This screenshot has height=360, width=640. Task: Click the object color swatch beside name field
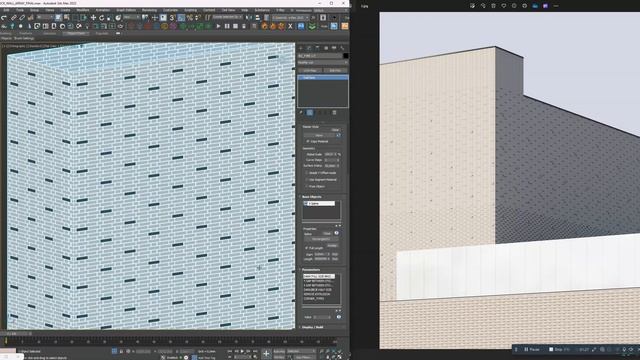pos(345,56)
